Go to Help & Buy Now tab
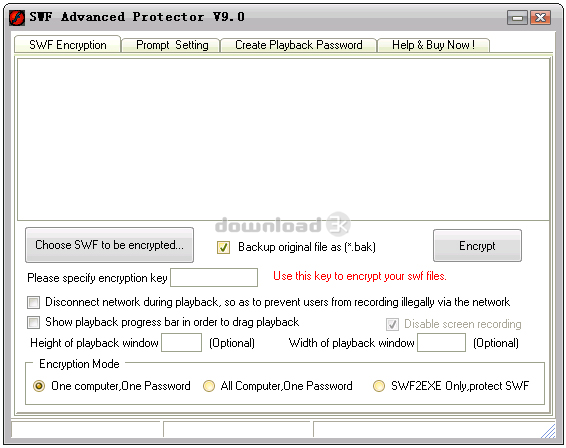Viewport: 566px width, 448px height. point(433,45)
